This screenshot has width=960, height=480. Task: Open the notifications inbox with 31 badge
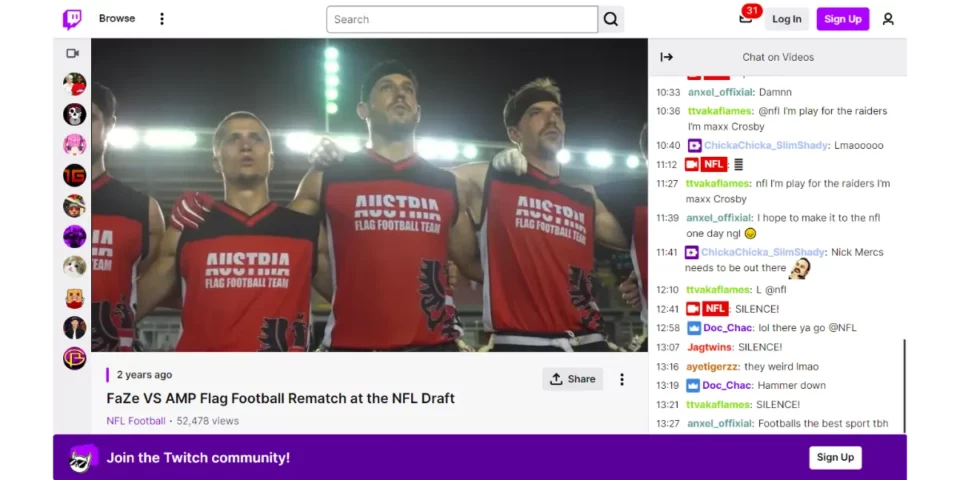pyautogui.click(x=746, y=18)
